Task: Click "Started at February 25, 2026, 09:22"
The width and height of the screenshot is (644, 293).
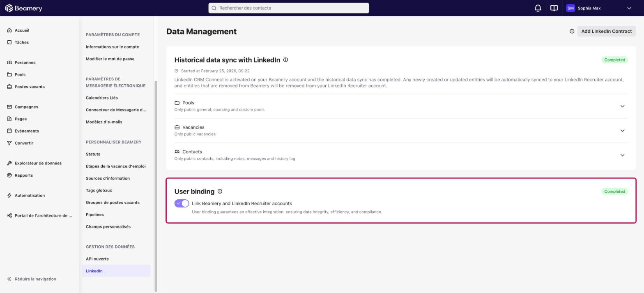Action: pos(215,71)
